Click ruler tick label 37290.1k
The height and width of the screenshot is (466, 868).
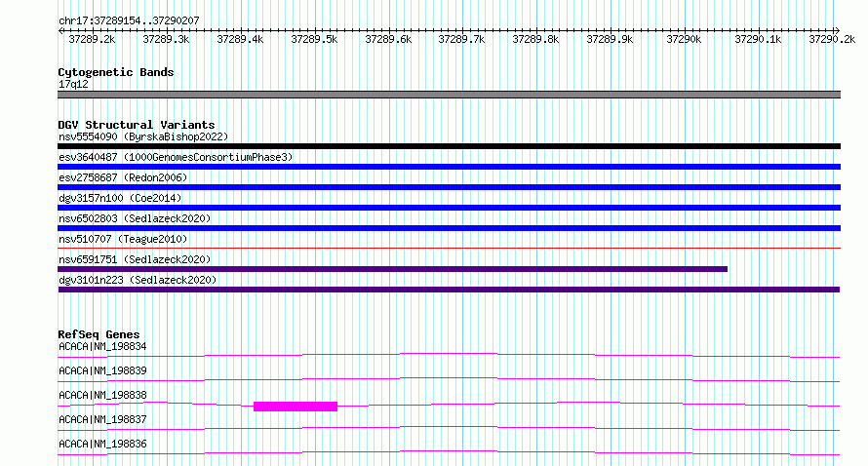[759, 39]
